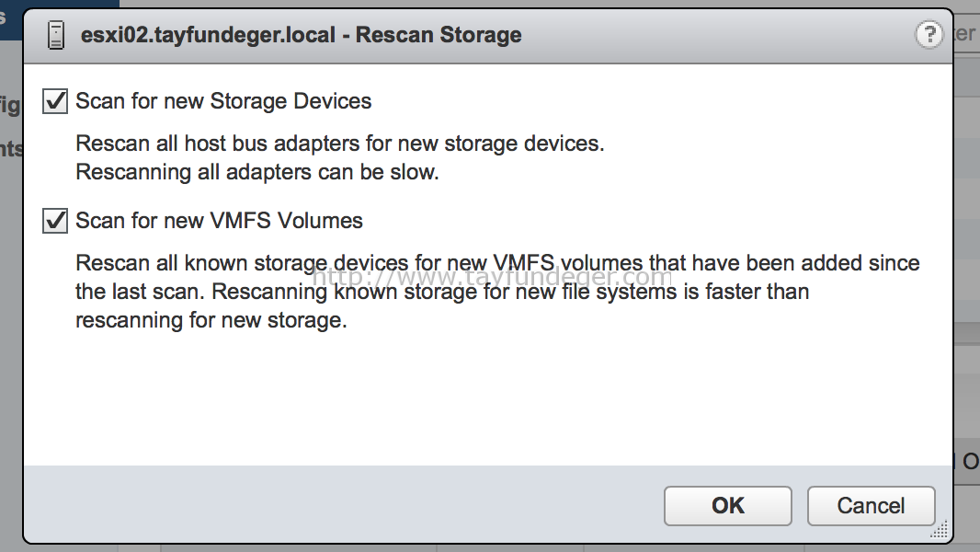Click the partially hidden 'er' text behind dialog
980x552 pixels.
click(x=965, y=34)
